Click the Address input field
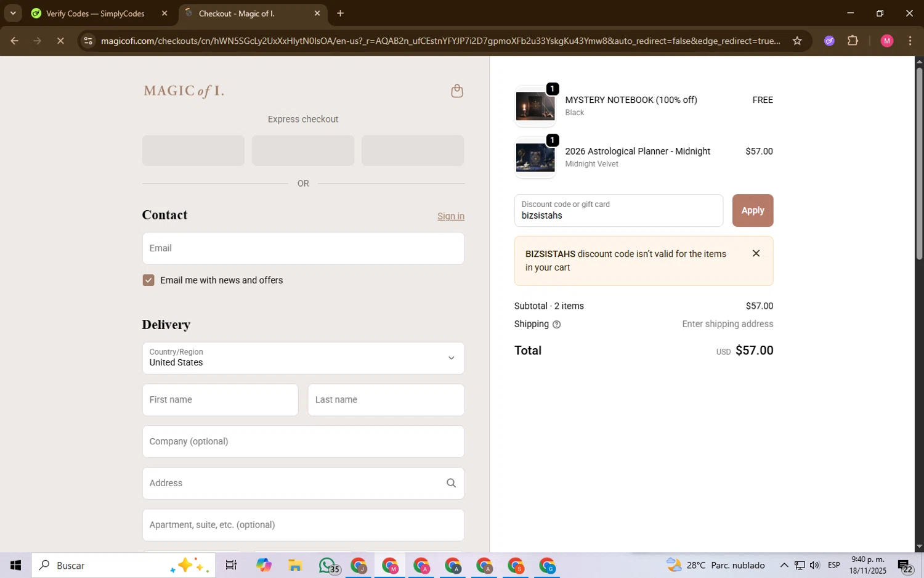This screenshot has width=924, height=578. [x=303, y=483]
